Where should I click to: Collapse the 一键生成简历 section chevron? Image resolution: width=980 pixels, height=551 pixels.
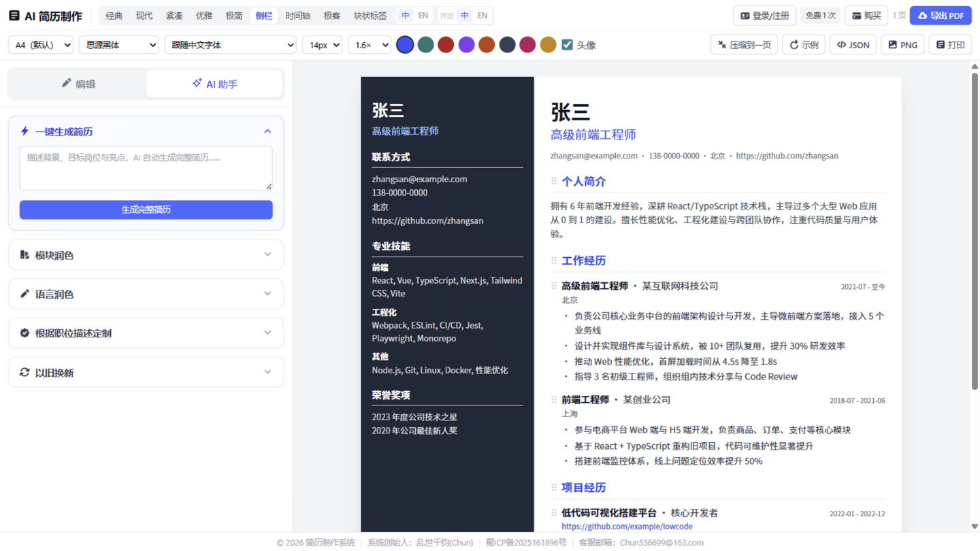pos(267,131)
